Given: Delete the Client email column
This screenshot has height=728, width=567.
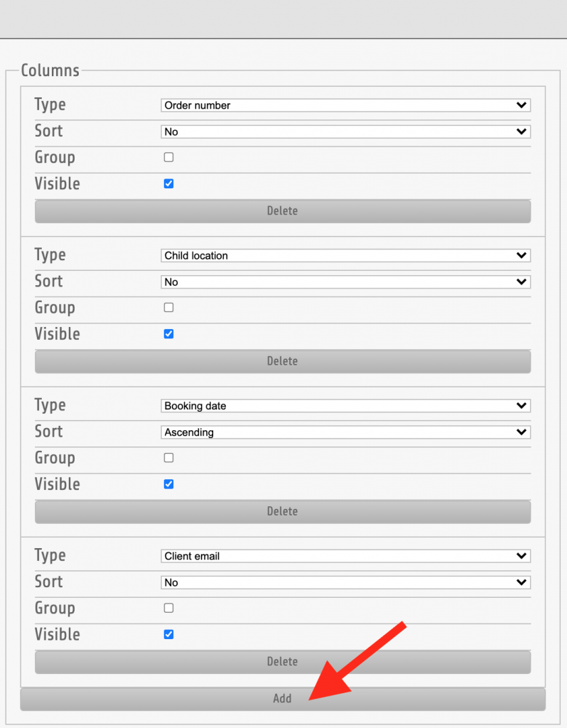Looking at the screenshot, I should [x=283, y=662].
